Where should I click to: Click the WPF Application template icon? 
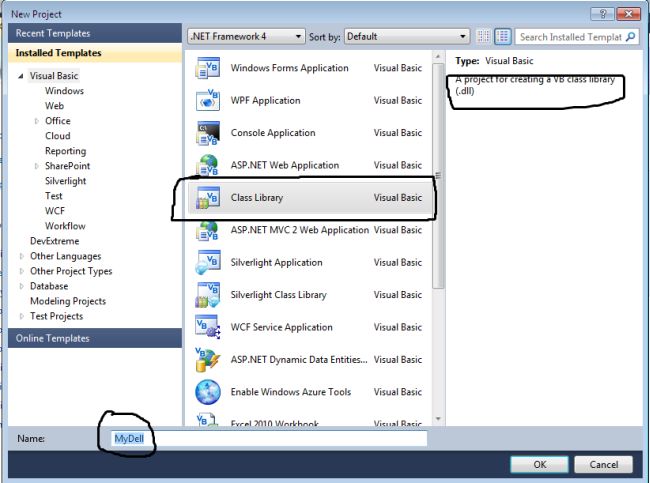[207, 100]
